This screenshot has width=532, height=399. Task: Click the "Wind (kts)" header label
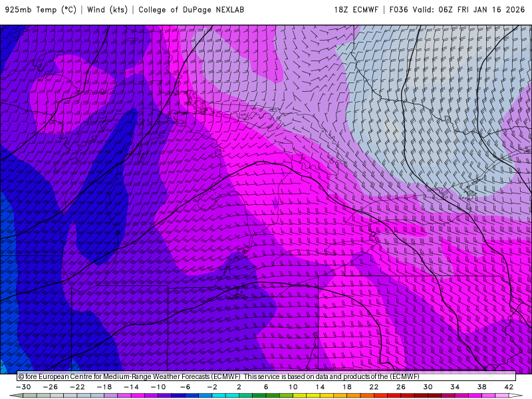107,10
